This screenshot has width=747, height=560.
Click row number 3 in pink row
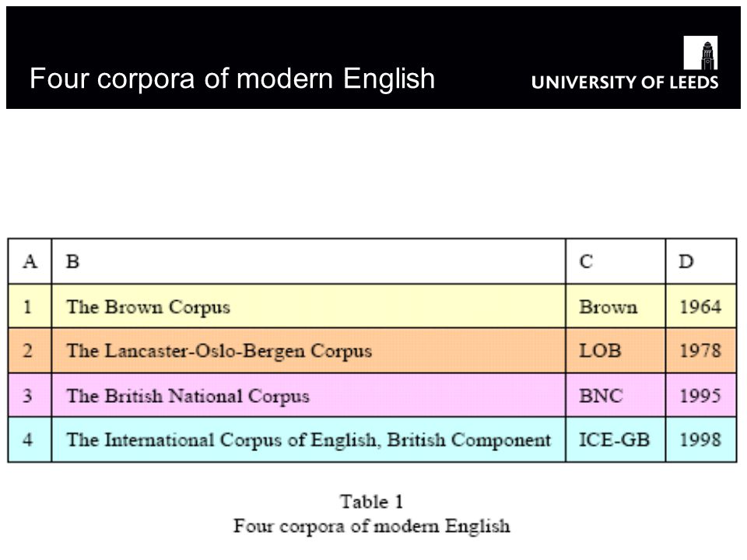[x=30, y=396]
